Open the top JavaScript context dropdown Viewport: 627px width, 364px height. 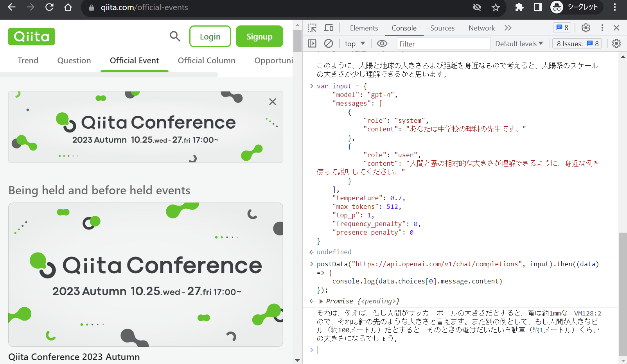coord(355,44)
